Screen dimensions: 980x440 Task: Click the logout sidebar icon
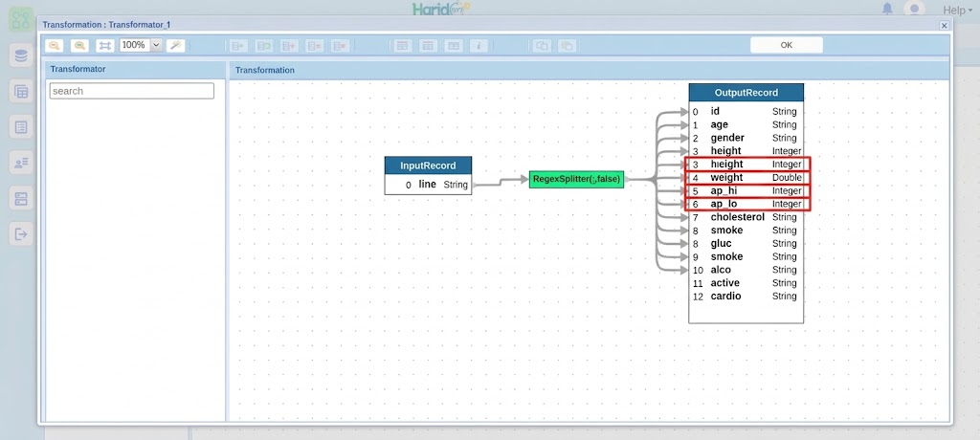click(21, 234)
